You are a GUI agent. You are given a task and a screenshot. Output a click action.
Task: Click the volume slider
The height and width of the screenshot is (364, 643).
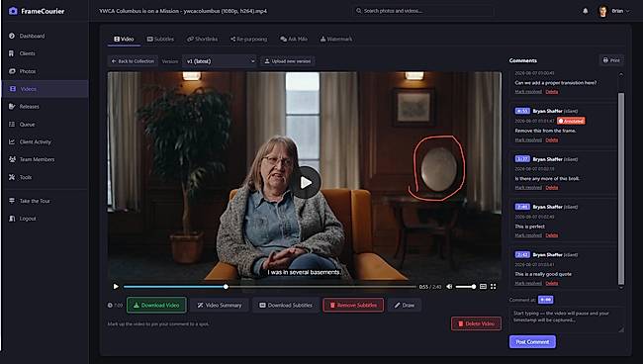[466, 287]
